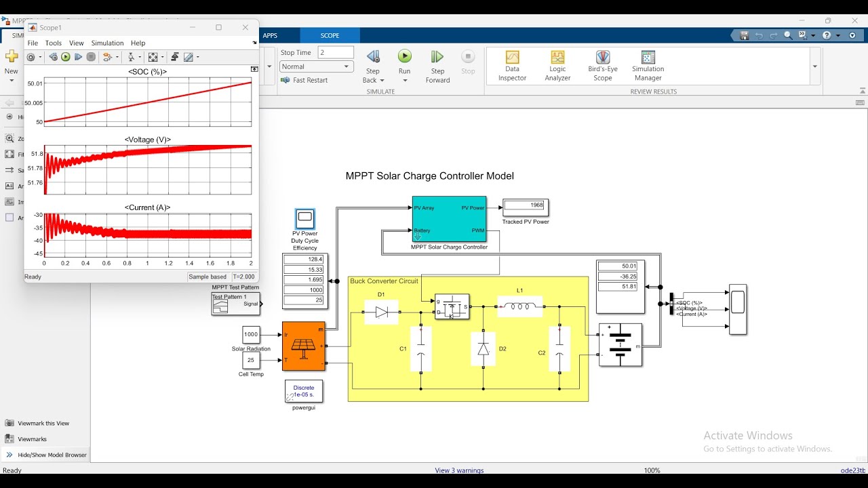
Task: Click Scope1 triggers icon
Action: tap(132, 57)
